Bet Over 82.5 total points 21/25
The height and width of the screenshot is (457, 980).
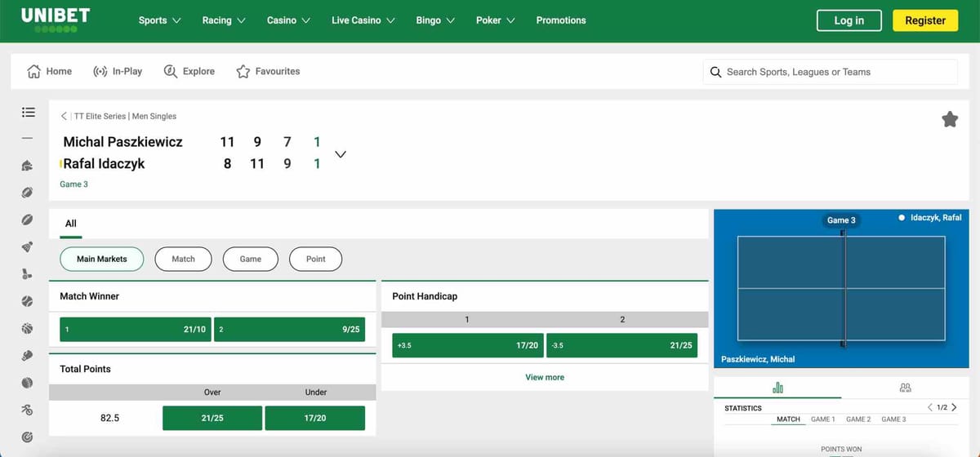pyautogui.click(x=212, y=418)
